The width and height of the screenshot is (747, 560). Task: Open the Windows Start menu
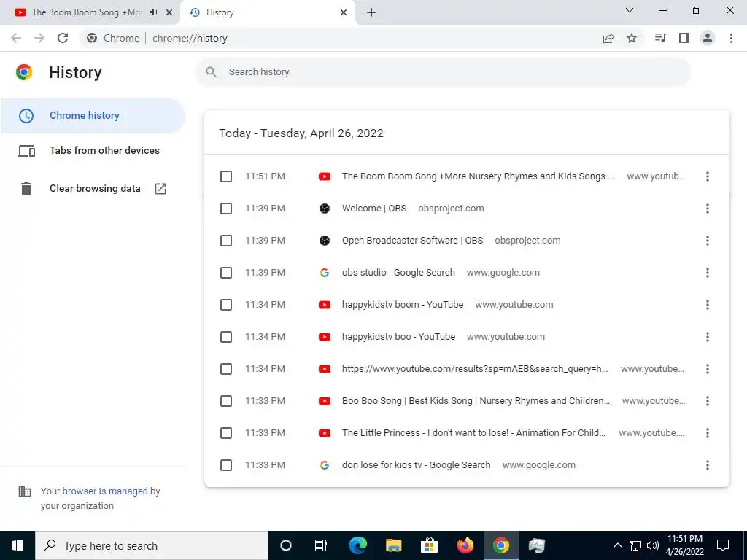[x=18, y=545]
